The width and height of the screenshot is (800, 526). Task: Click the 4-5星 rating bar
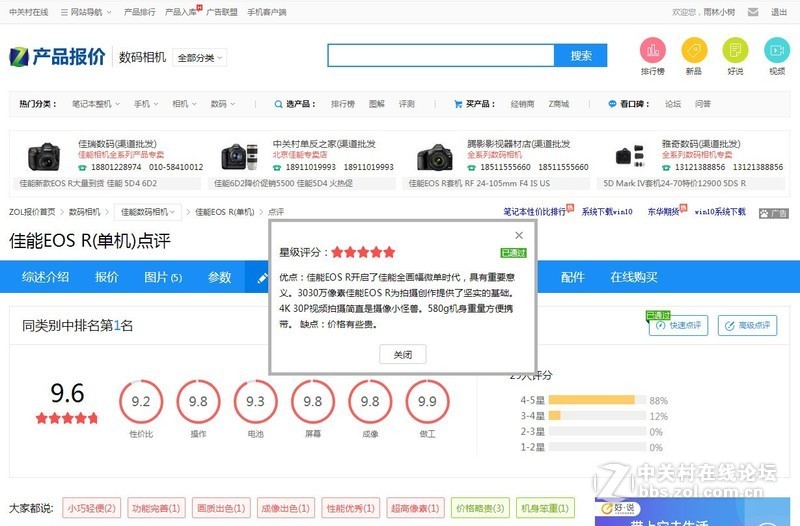(x=597, y=400)
